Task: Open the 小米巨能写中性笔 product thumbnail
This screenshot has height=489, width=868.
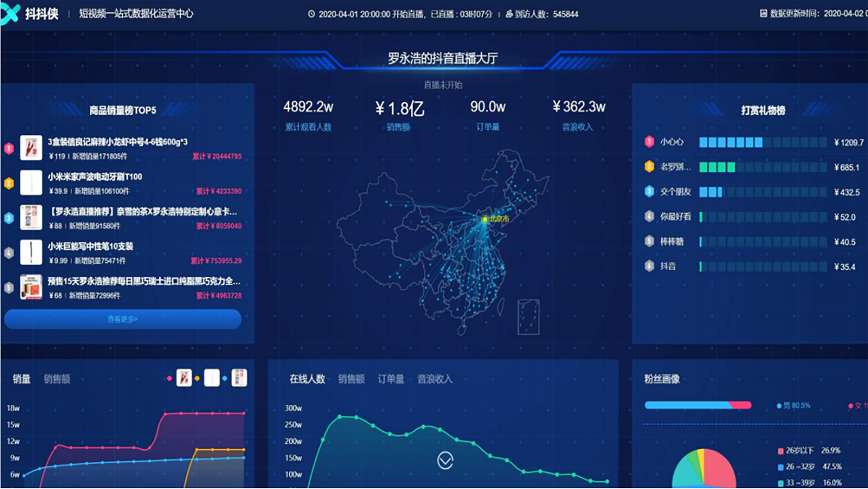Action: [31, 252]
